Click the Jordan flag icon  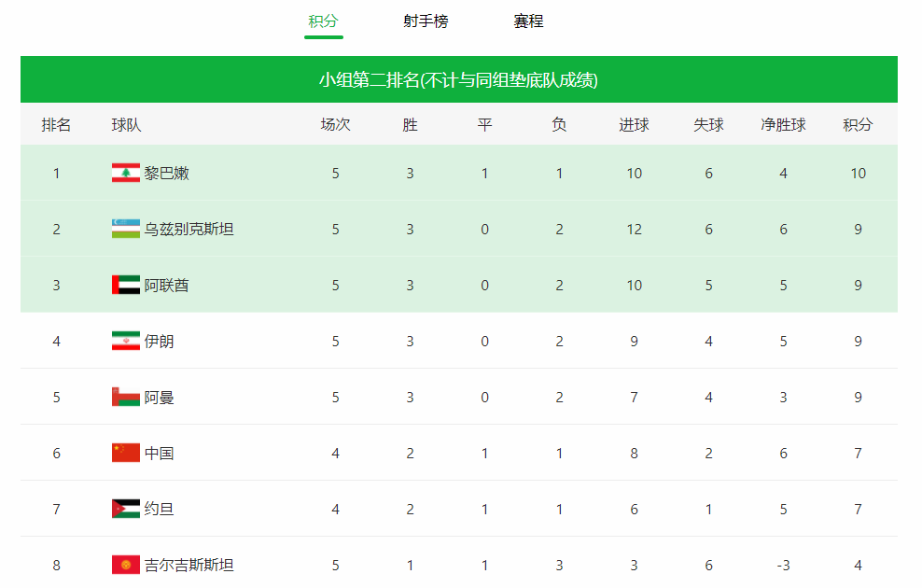125,509
